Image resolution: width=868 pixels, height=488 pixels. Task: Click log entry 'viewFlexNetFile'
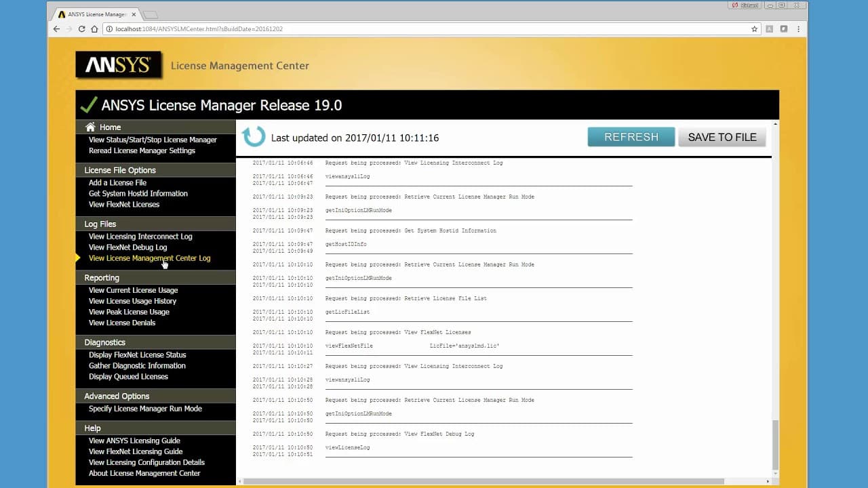pos(349,346)
